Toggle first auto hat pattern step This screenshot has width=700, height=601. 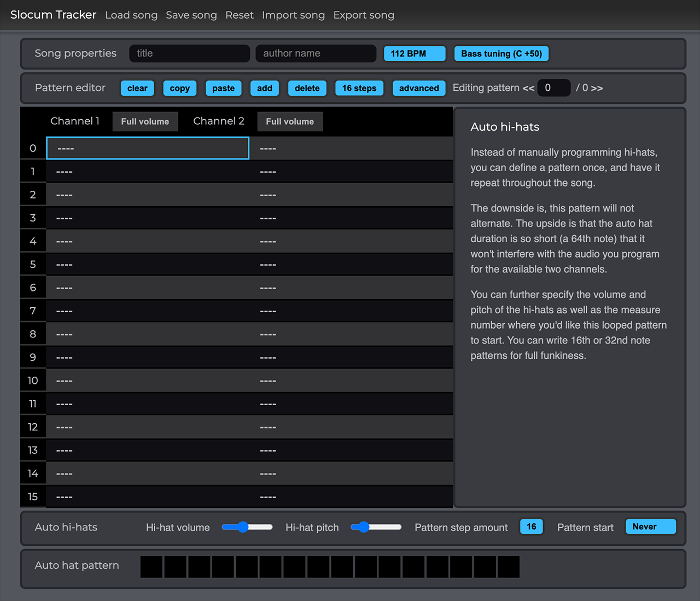(x=151, y=567)
